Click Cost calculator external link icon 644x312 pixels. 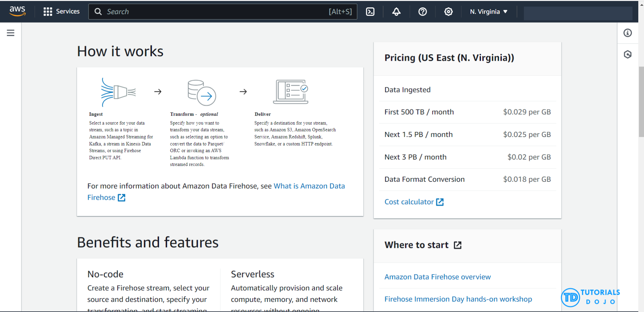pos(440,202)
